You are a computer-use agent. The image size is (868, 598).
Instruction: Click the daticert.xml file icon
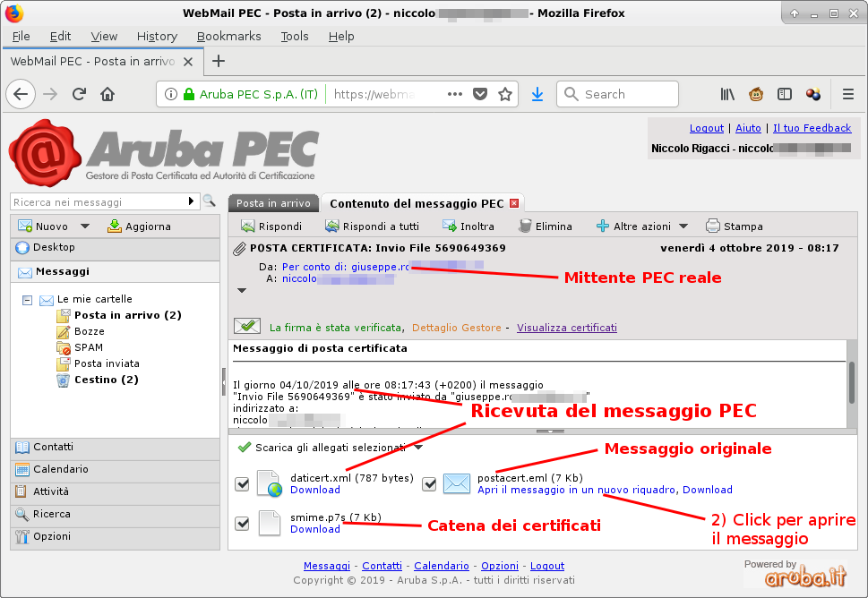271,483
